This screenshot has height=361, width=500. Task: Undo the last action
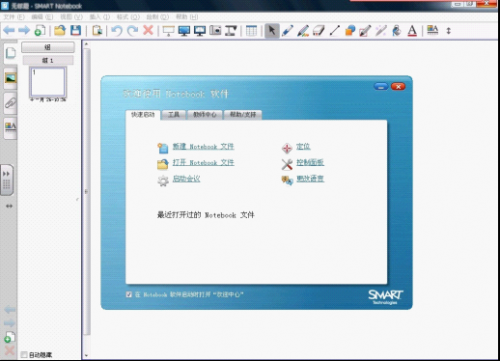pos(117,31)
